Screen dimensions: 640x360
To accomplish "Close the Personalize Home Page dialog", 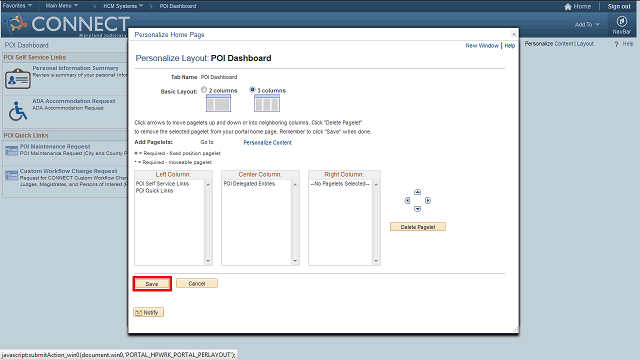I will click(x=514, y=34).
